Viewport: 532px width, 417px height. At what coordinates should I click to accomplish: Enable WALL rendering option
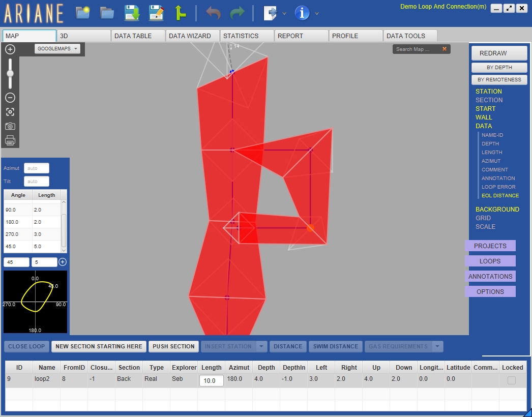pos(484,117)
